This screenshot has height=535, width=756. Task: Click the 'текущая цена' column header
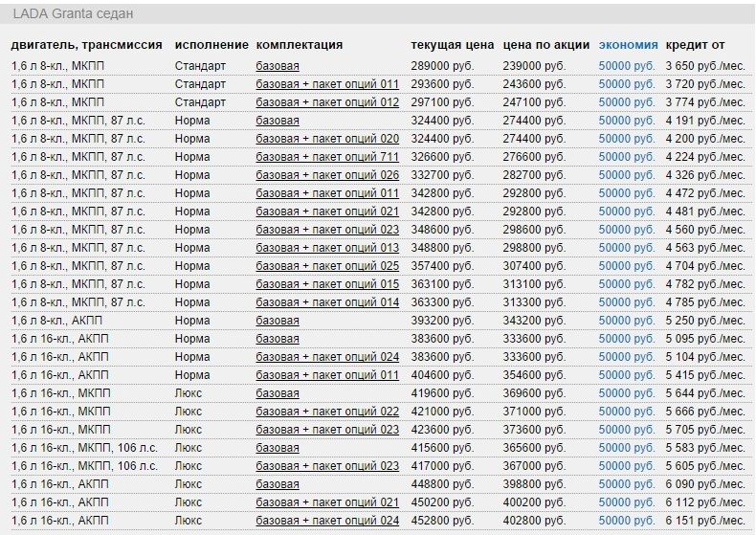pos(453,45)
